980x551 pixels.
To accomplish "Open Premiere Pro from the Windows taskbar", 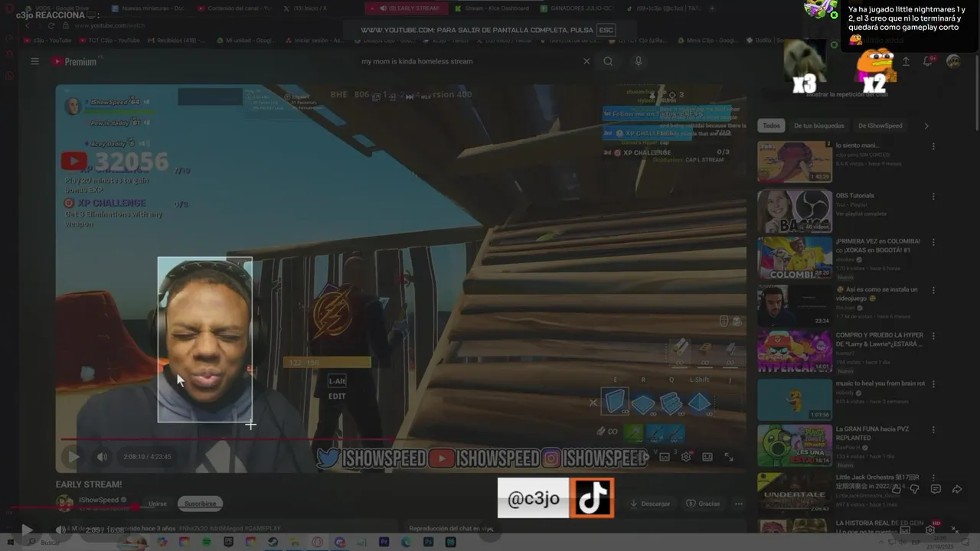I will point(384,542).
